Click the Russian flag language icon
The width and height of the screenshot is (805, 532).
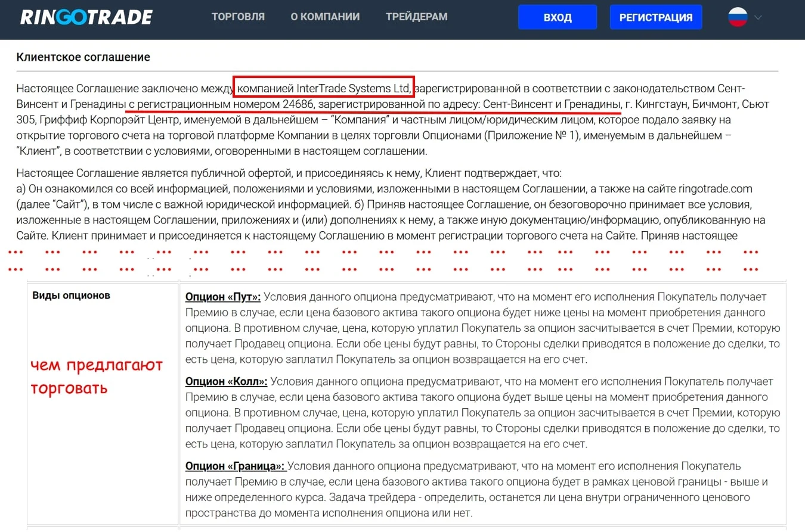click(738, 17)
